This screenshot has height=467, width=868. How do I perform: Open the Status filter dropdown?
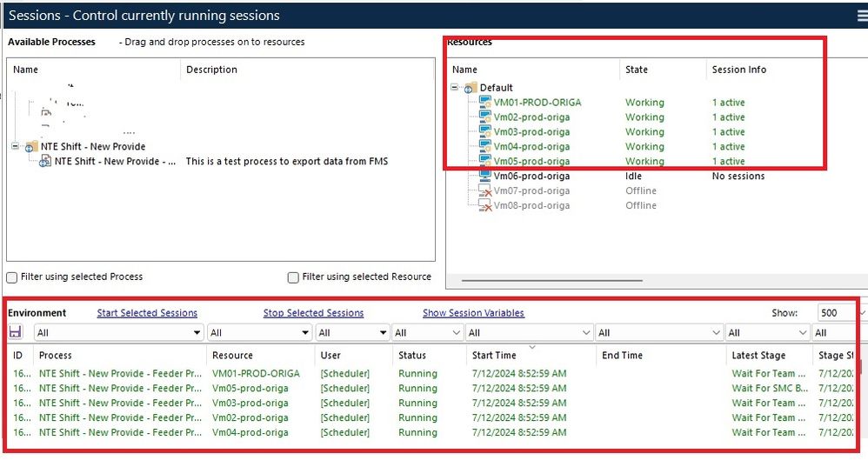click(456, 332)
